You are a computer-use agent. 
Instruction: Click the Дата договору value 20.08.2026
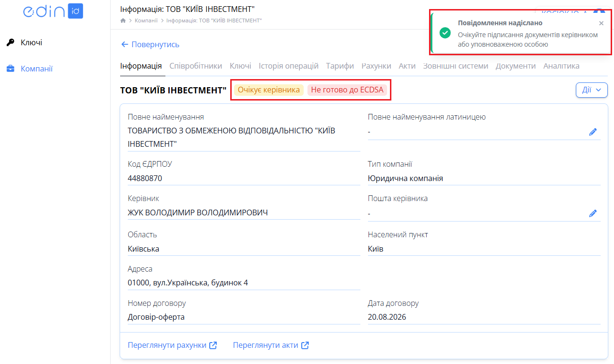click(x=387, y=317)
